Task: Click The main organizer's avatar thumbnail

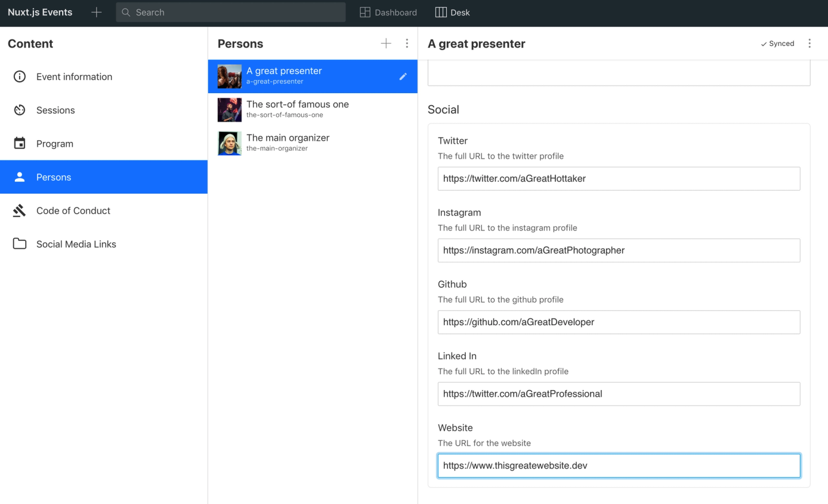Action: [229, 143]
